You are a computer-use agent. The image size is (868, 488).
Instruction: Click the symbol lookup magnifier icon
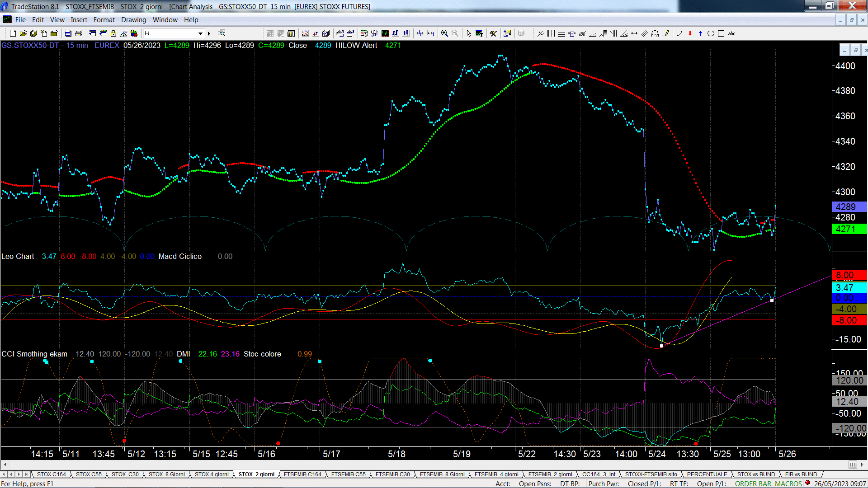point(222,33)
